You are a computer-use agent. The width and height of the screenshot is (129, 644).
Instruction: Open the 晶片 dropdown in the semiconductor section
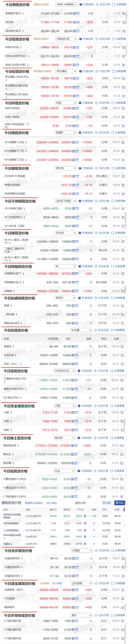(x=81, y=615)
